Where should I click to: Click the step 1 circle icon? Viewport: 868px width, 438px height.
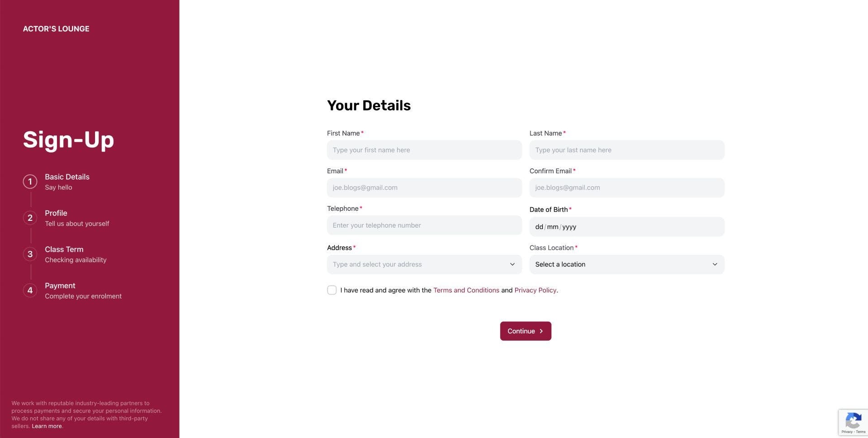(30, 181)
